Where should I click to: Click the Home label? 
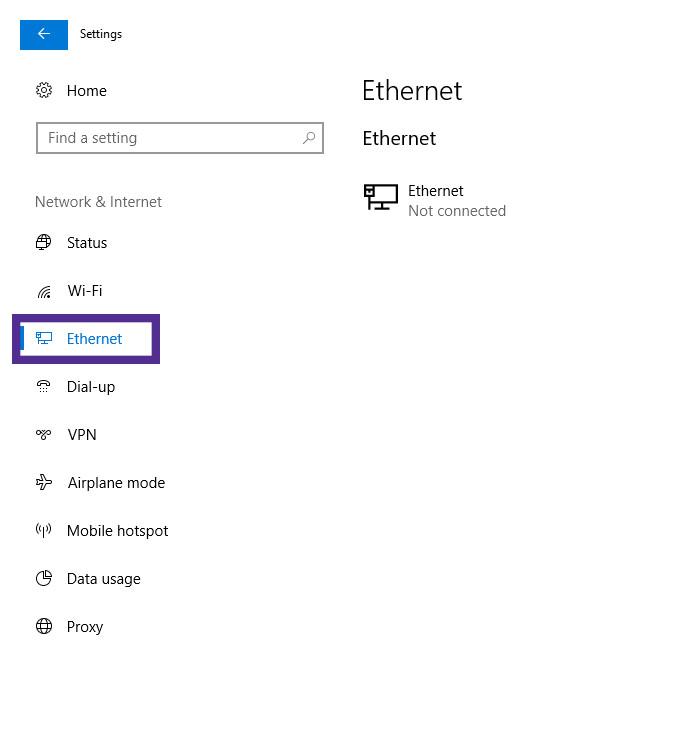[x=86, y=91]
